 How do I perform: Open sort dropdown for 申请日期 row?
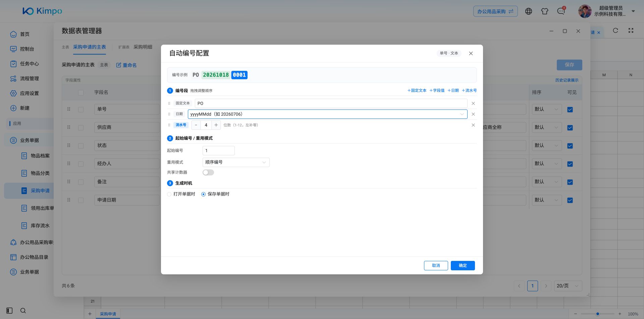547,200
